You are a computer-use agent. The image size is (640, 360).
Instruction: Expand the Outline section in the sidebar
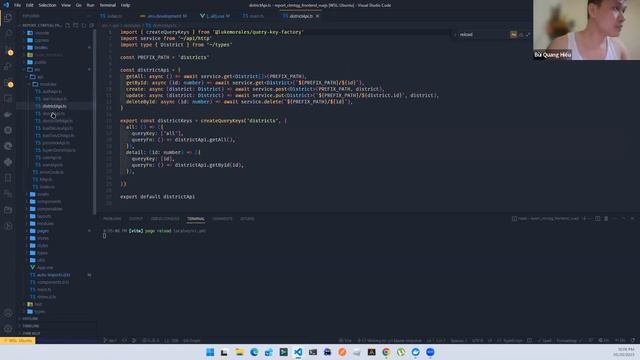click(31, 319)
